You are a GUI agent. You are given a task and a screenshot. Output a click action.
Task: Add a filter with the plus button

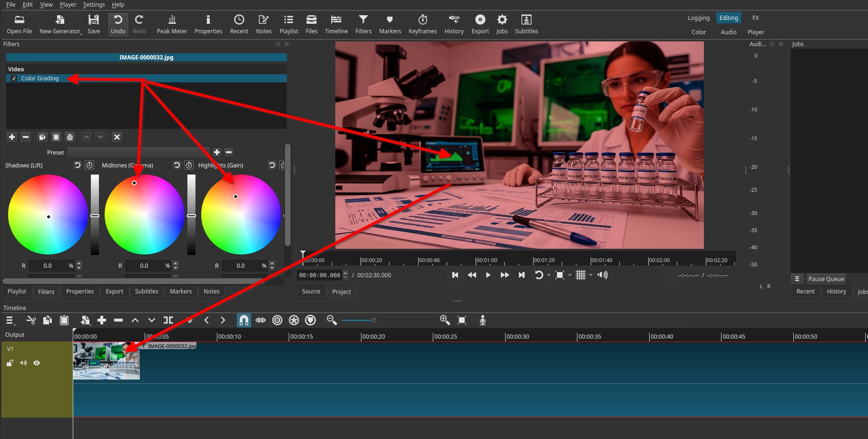[12, 137]
